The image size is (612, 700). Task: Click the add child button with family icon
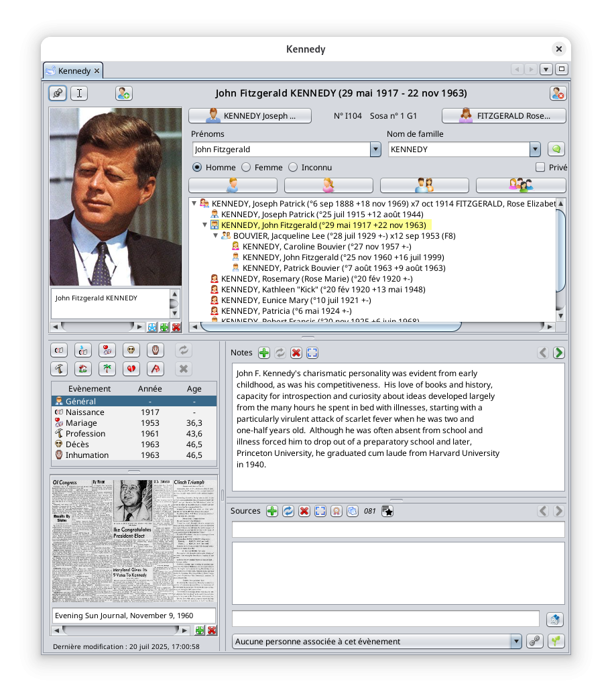click(x=521, y=185)
